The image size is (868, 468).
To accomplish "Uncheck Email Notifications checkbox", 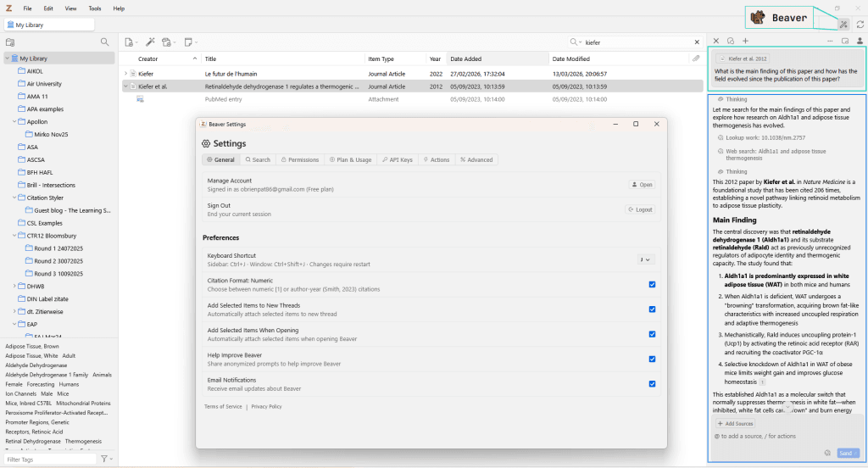I will (x=652, y=384).
